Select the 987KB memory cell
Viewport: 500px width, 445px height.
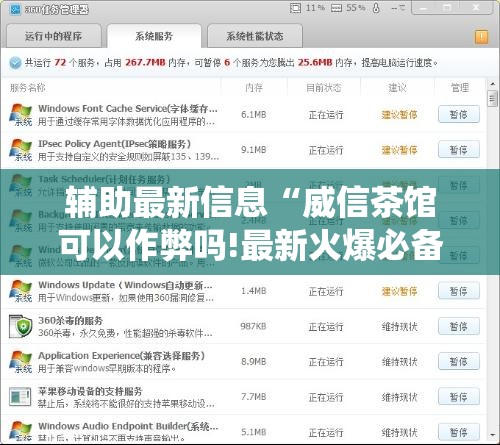point(253,326)
